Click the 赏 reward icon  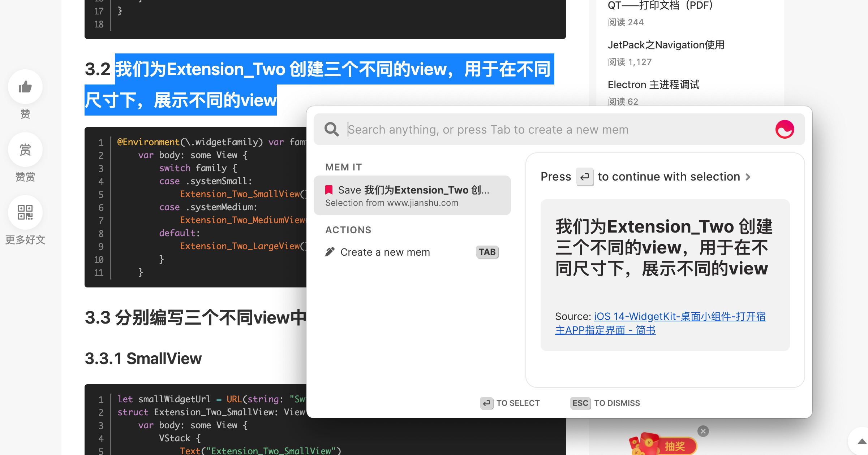pos(25,149)
